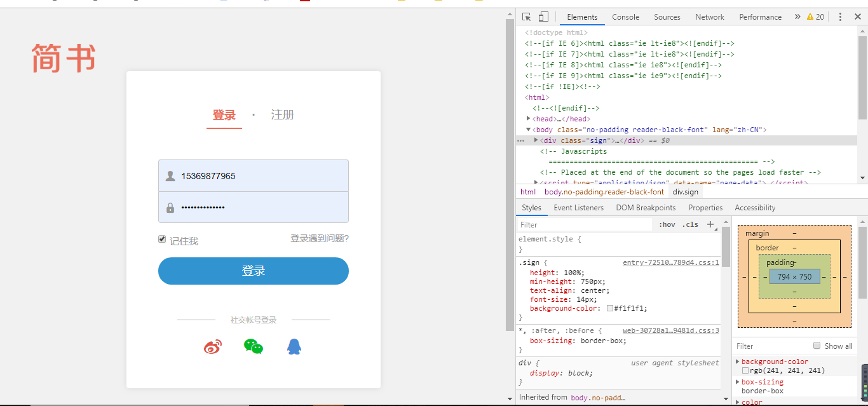
Task: Open the Event Listeners sub-tab
Action: coord(580,208)
